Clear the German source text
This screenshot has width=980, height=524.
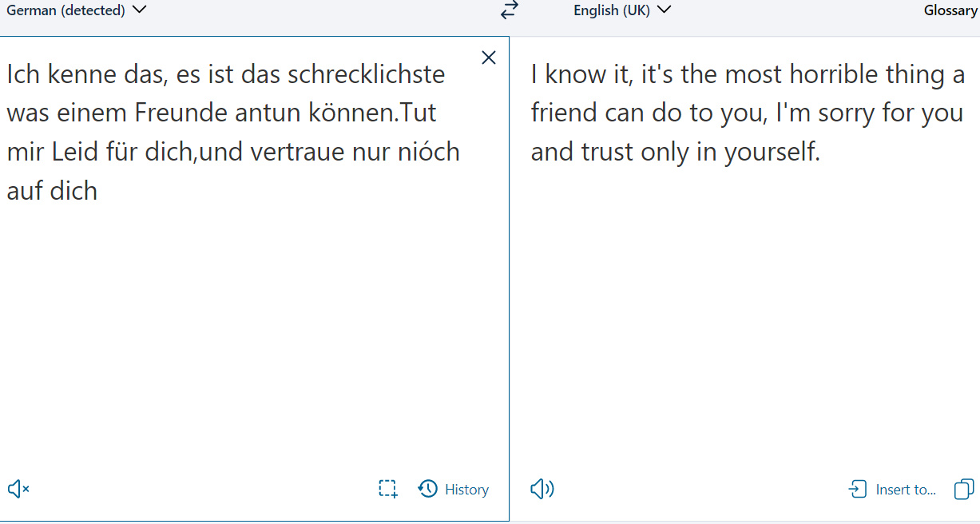(489, 58)
